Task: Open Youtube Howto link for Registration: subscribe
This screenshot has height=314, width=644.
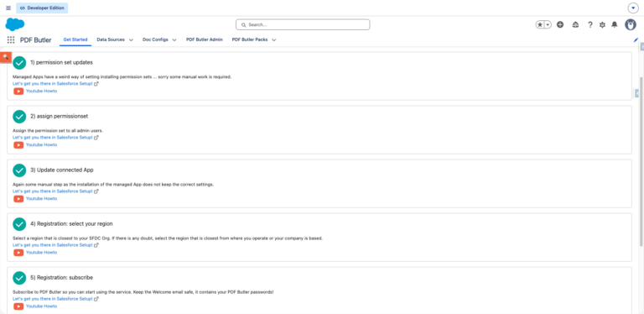Action: tap(41, 306)
